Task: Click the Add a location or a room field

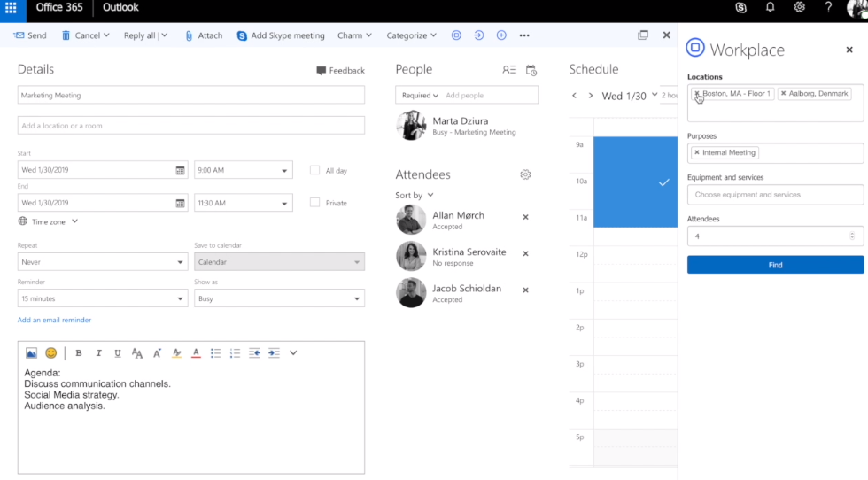Action: click(191, 126)
